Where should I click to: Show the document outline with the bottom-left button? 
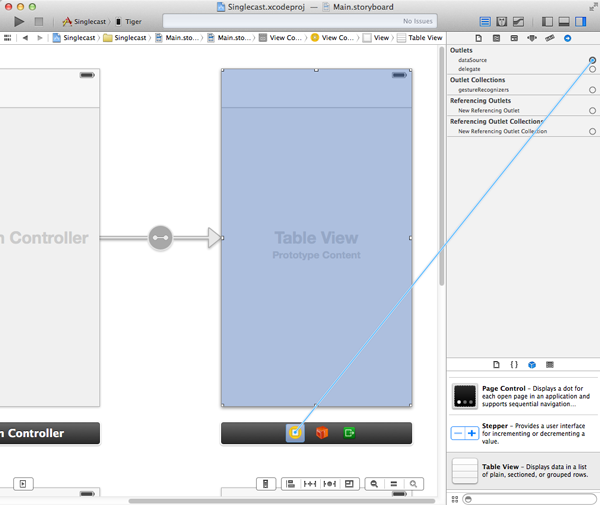[x=23, y=484]
